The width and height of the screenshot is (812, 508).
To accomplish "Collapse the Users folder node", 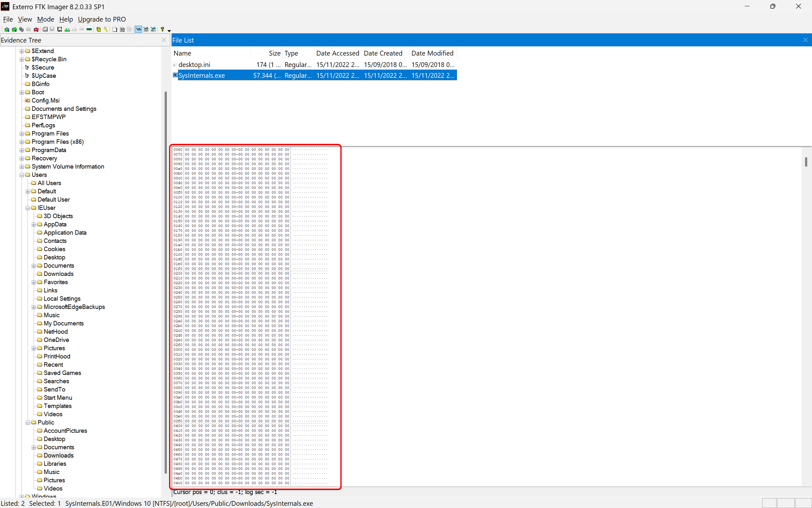I will pyautogui.click(x=22, y=175).
